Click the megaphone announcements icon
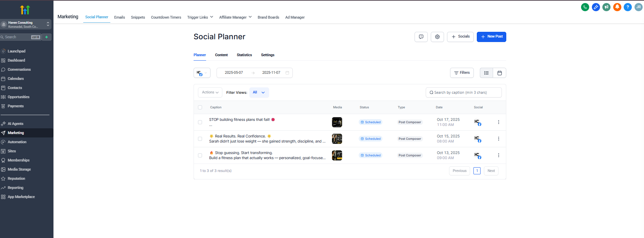The height and width of the screenshot is (238, 644). point(606,7)
